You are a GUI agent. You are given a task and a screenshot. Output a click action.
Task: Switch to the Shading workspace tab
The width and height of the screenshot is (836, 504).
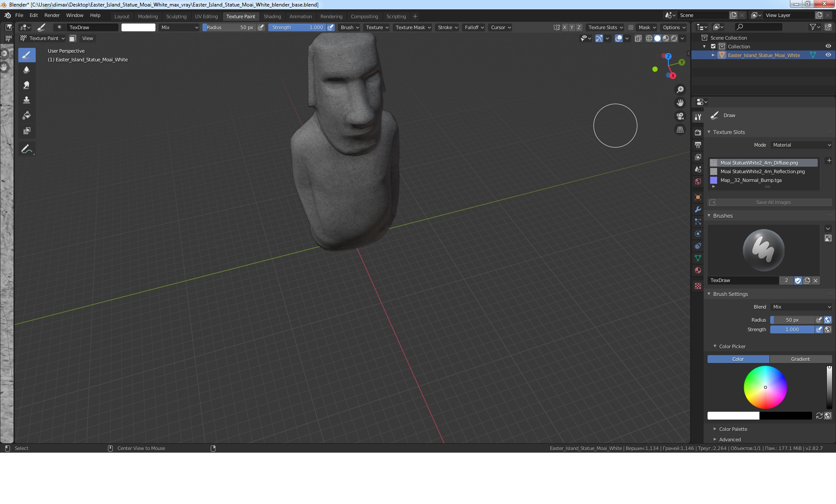pyautogui.click(x=272, y=17)
